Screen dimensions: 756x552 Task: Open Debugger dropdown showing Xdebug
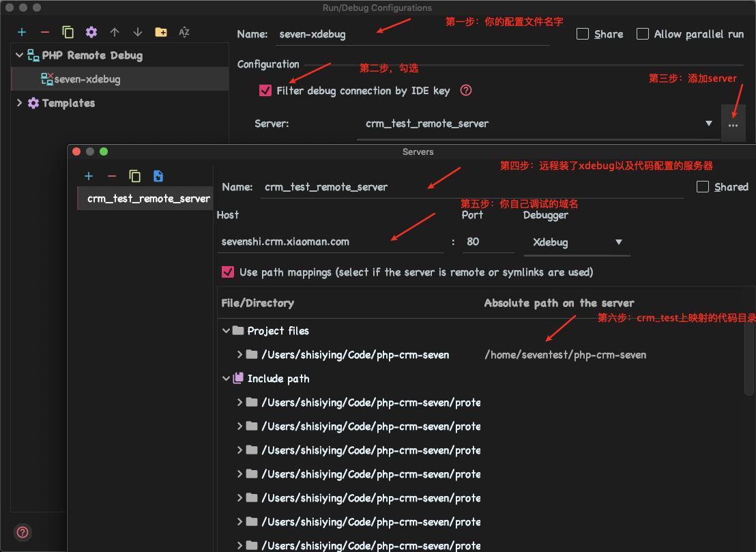(x=577, y=242)
